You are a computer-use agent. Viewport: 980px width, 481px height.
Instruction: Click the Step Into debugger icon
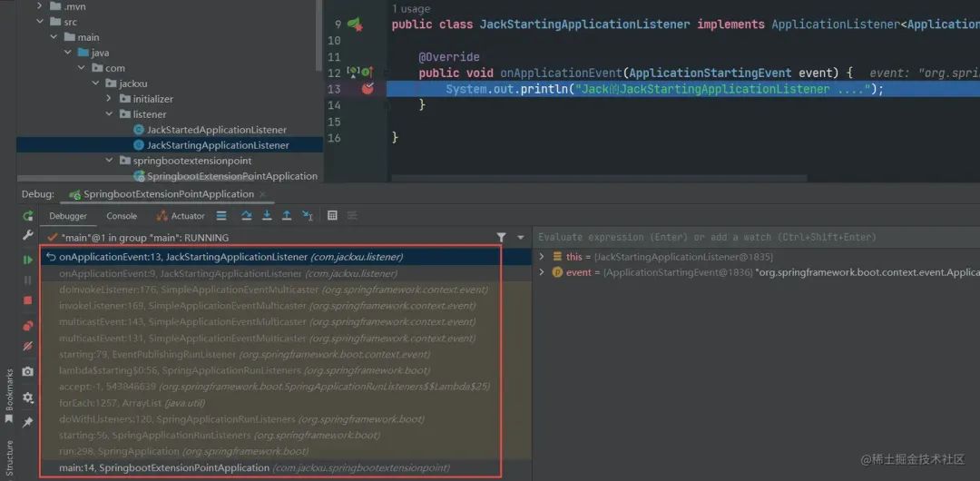(267, 216)
